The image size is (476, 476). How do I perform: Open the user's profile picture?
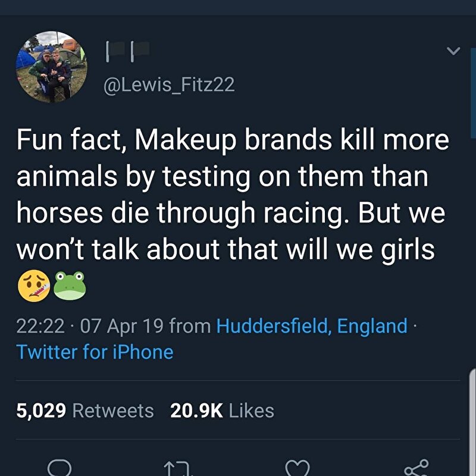(51, 67)
